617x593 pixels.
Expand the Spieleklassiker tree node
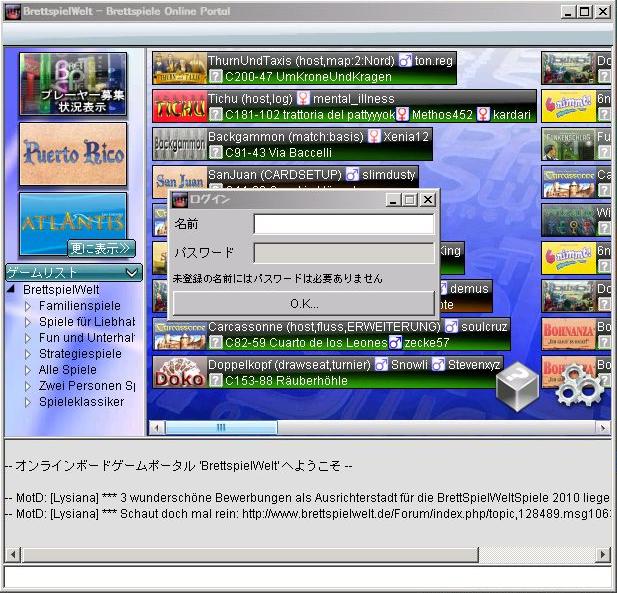pyautogui.click(x=28, y=402)
